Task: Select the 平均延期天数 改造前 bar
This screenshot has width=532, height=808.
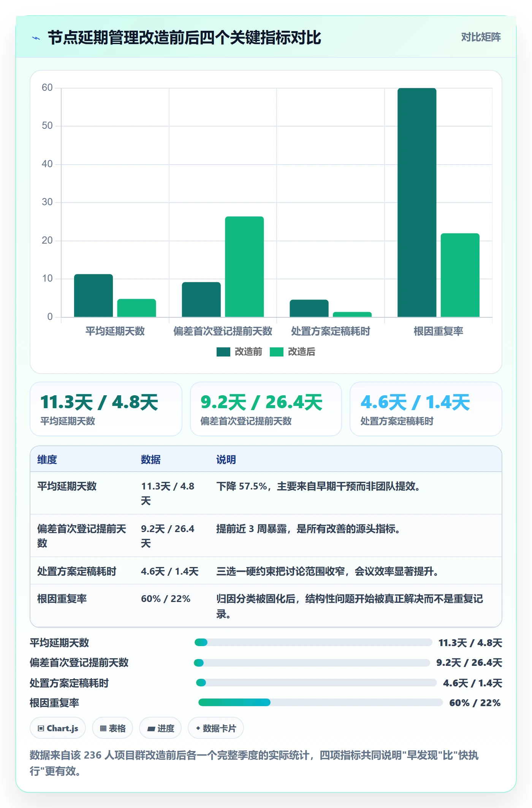Action: pyautogui.click(x=93, y=296)
